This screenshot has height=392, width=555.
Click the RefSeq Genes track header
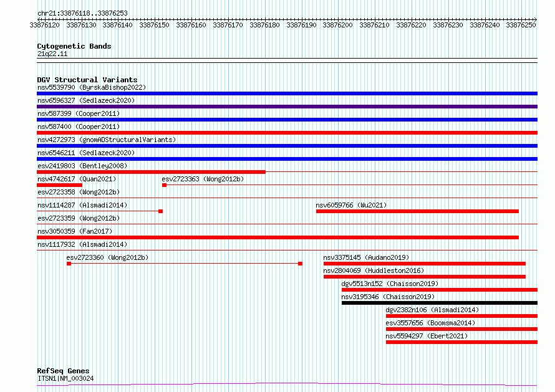pyautogui.click(x=63, y=371)
